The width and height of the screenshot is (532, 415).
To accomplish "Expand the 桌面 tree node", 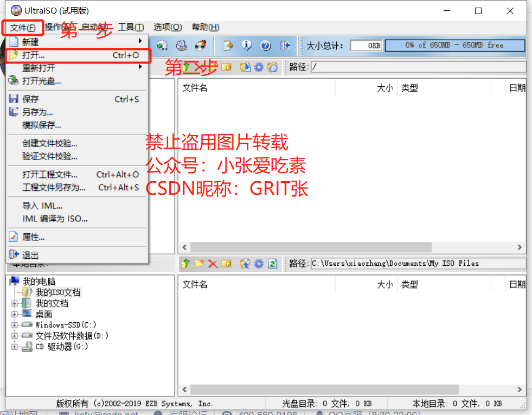I will [x=15, y=314].
